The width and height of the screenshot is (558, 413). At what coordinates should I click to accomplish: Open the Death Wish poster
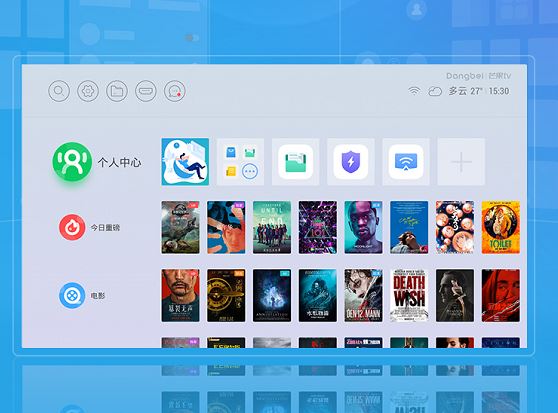click(409, 296)
